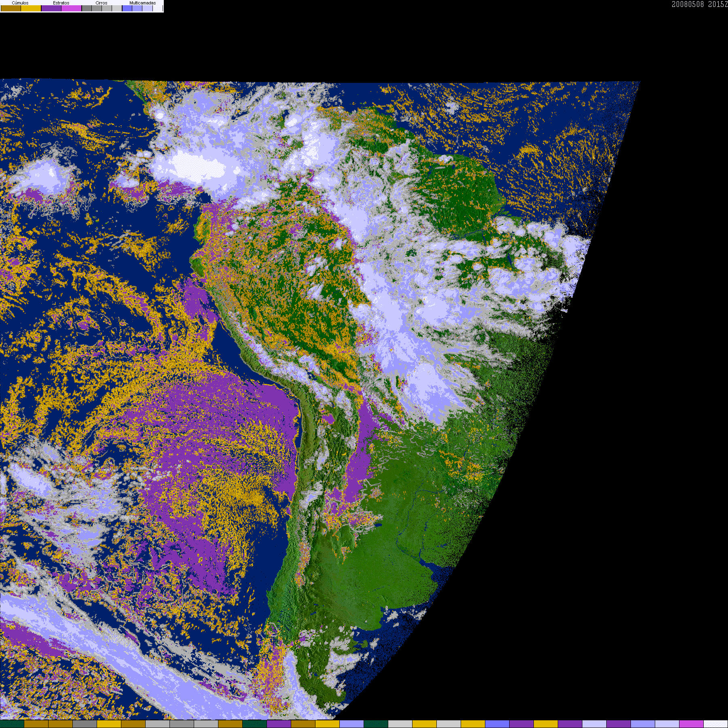The height and width of the screenshot is (728, 728).
Task: Click the lightest gray Cirros legend swatch
Action: (x=117, y=8)
